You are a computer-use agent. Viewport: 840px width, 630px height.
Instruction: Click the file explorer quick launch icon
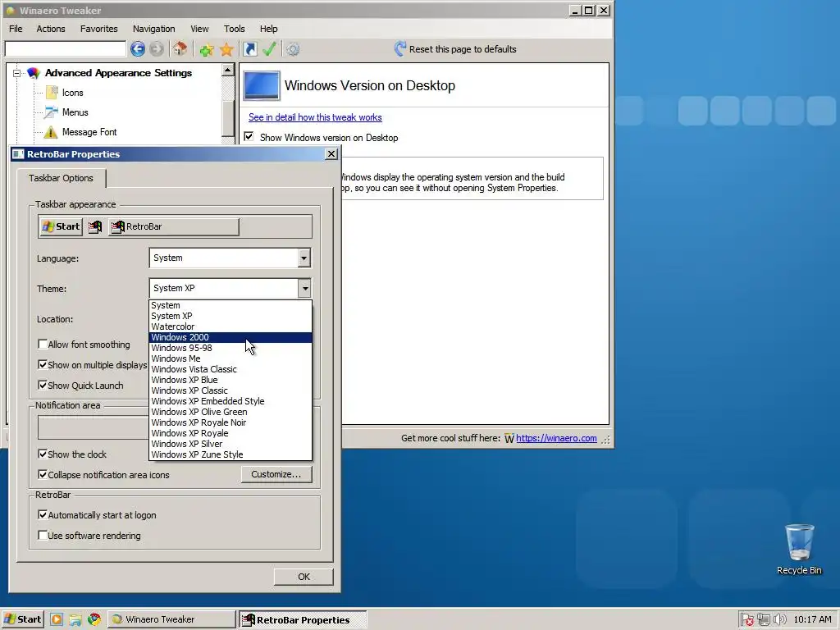pos(75,620)
